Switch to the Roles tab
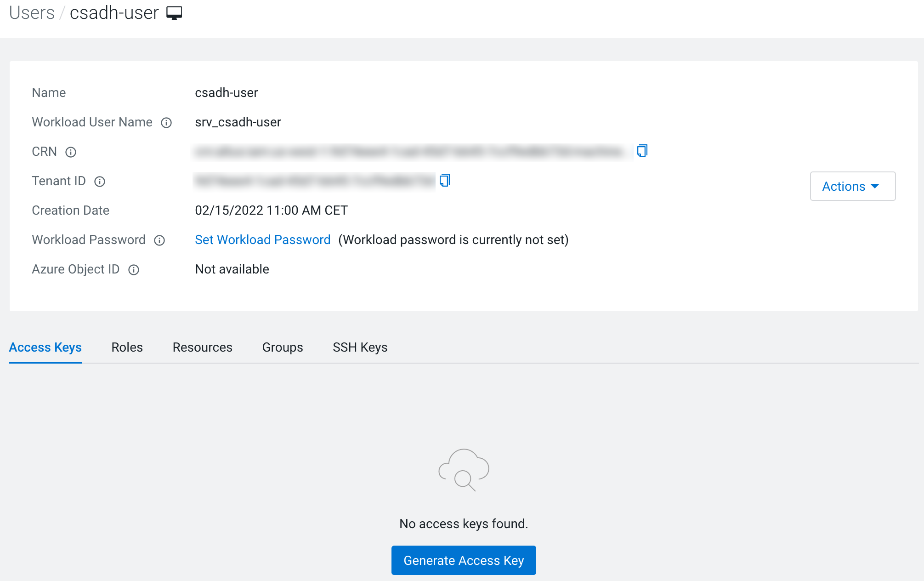 click(127, 347)
